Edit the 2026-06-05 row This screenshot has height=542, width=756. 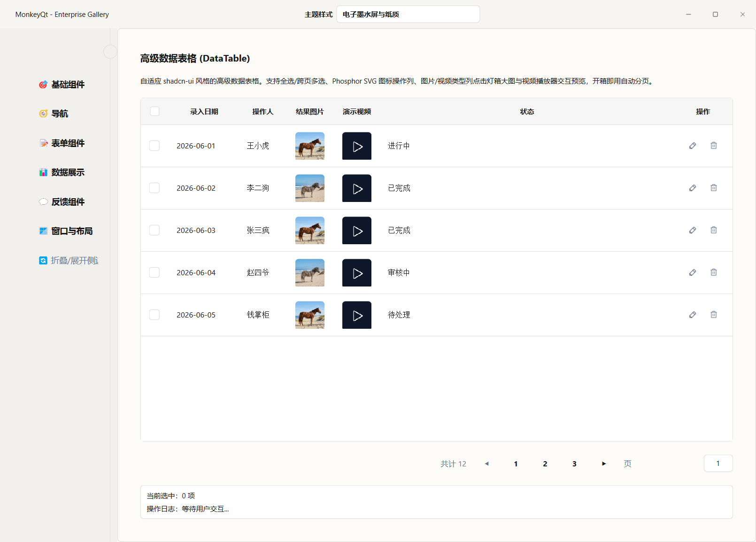click(x=693, y=315)
